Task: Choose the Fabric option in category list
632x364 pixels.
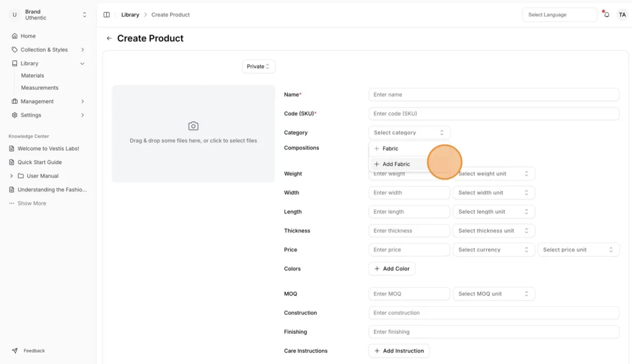Action: pyautogui.click(x=409, y=148)
